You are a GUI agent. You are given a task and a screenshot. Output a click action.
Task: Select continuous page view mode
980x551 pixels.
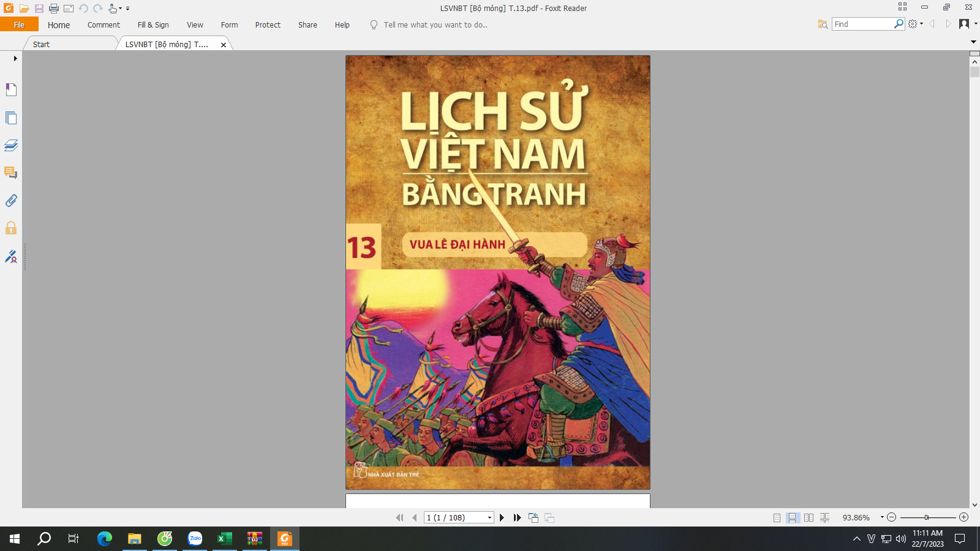(793, 518)
